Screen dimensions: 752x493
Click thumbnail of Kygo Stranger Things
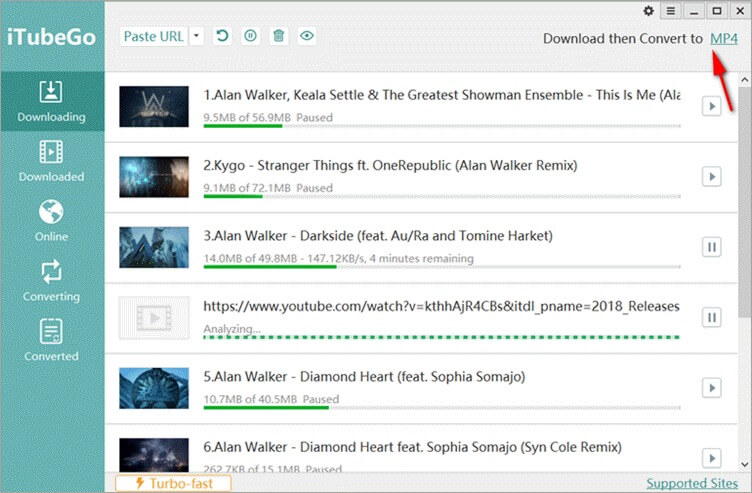pyautogui.click(x=154, y=177)
